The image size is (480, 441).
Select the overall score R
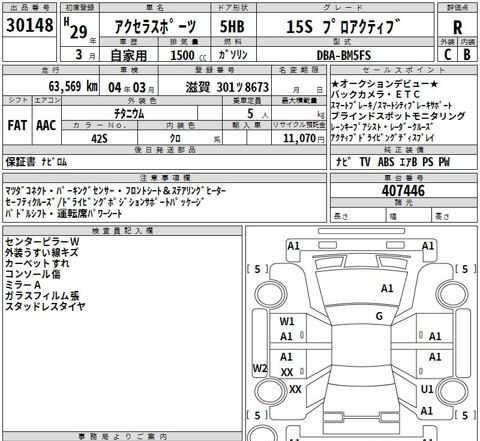point(458,28)
